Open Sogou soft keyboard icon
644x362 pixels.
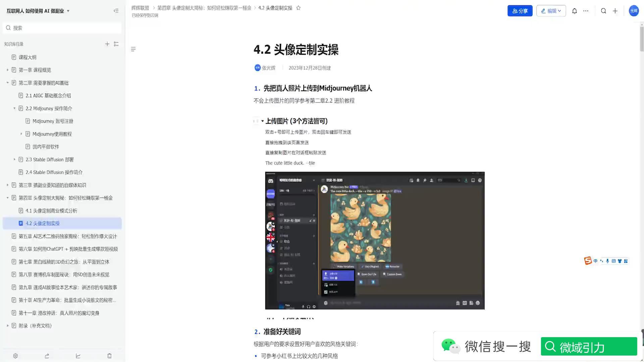613,261
